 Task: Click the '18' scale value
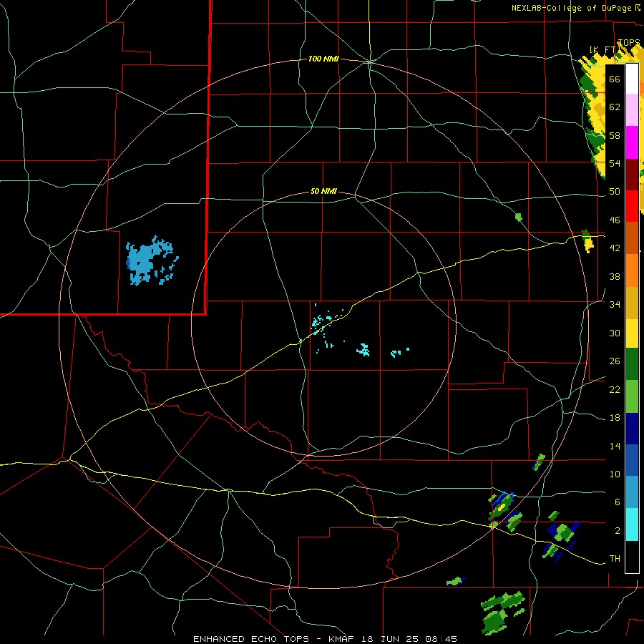point(615,418)
